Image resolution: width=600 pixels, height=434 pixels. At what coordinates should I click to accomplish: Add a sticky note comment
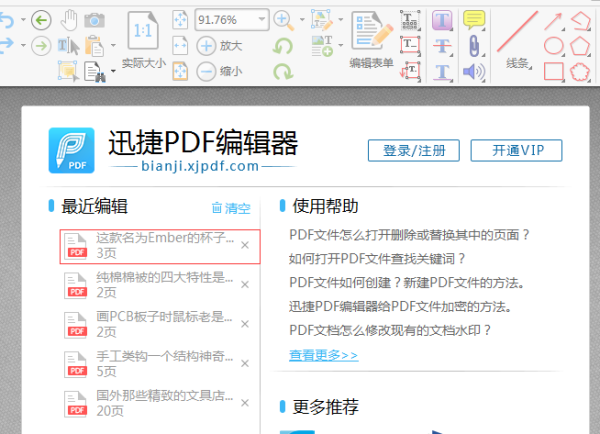point(474,20)
